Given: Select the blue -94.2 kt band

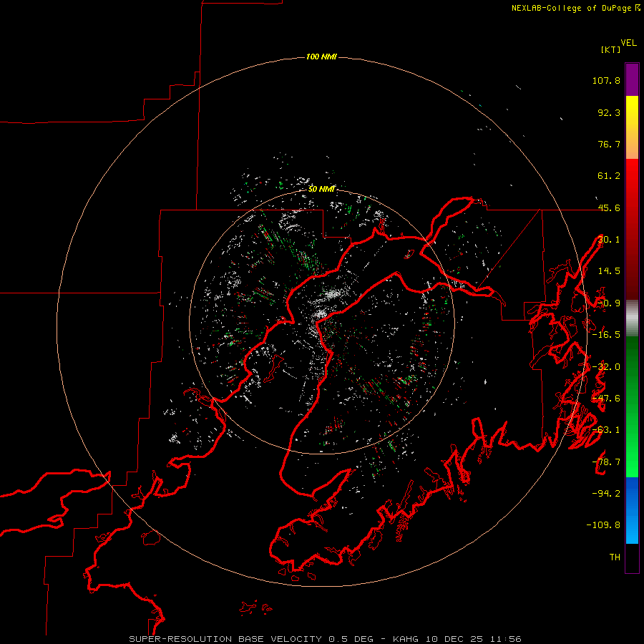Looking at the screenshot, I should pyautogui.click(x=632, y=493).
